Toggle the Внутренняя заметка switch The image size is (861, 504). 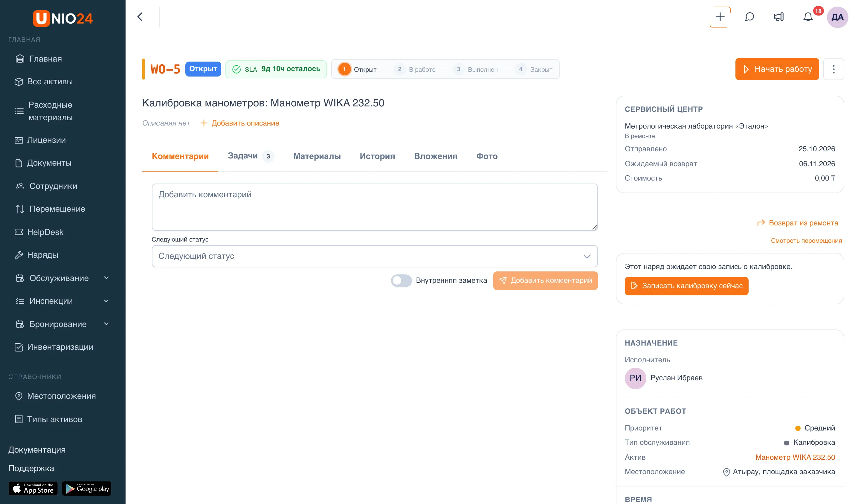tap(401, 280)
